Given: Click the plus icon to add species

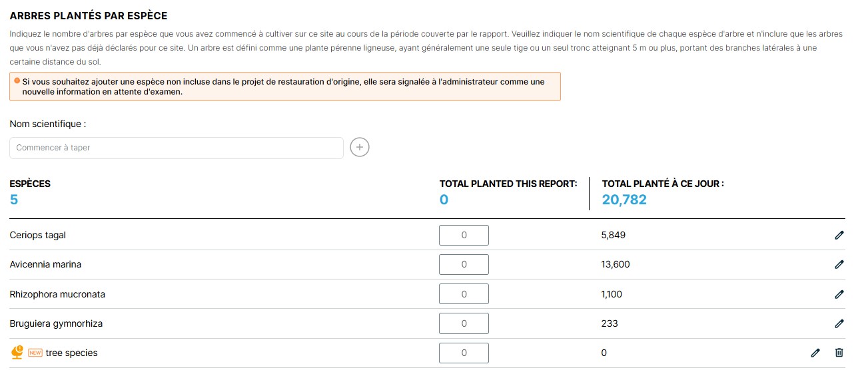Looking at the screenshot, I should pyautogui.click(x=360, y=148).
